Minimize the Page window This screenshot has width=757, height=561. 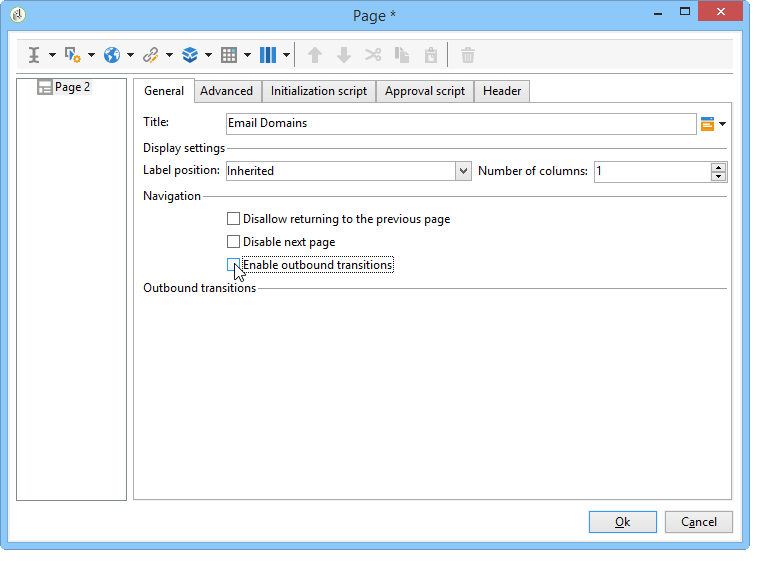click(x=658, y=12)
